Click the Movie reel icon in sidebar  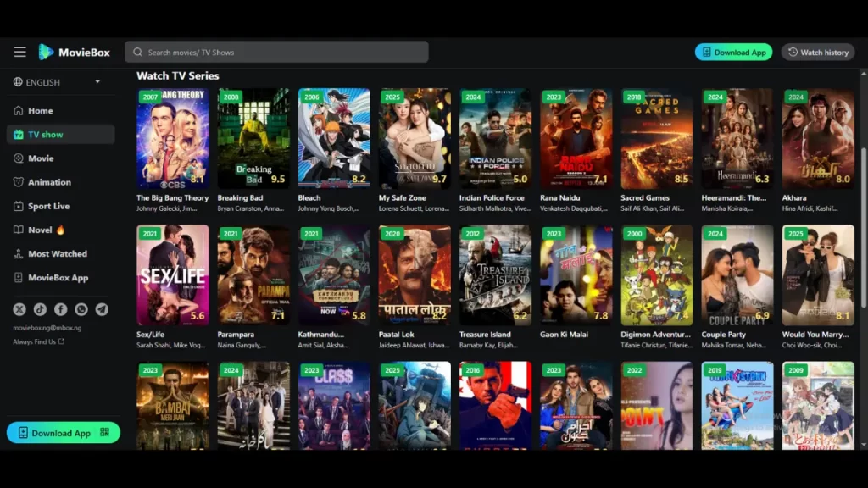pos(19,158)
